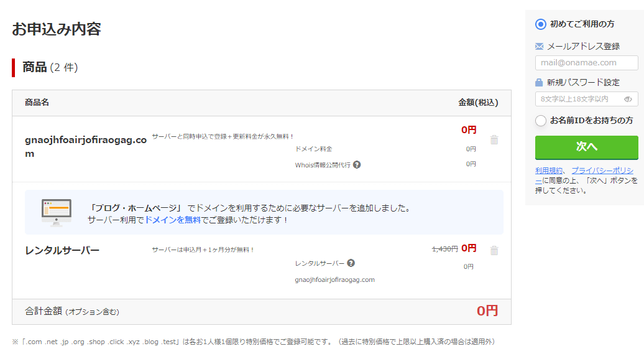This screenshot has height=346, width=644.
Task: Click the サーバーと同時申込で登録+更新料金が永久無料 note
Action: point(223,136)
